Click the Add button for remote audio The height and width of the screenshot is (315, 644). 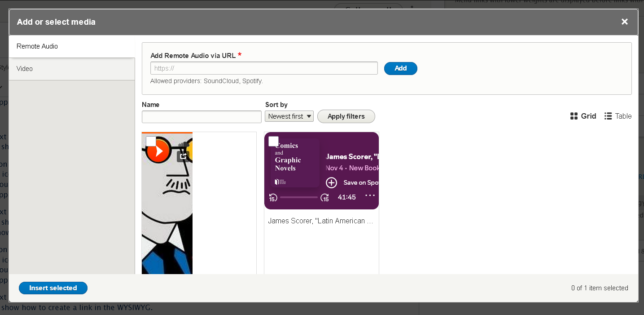point(401,68)
